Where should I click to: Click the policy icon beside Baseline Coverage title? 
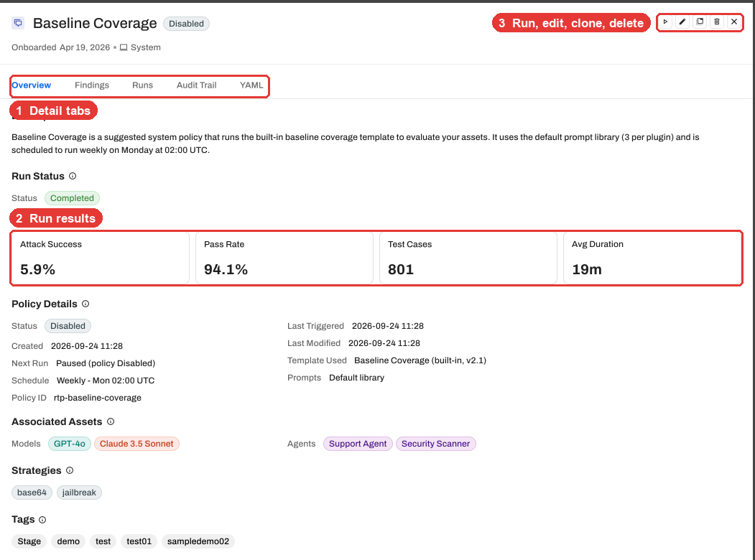[x=18, y=23]
